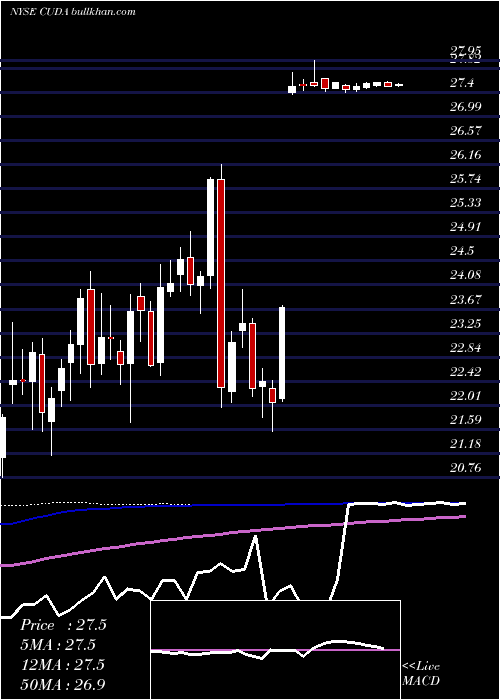Click the 23.67 price axis label

[x=466, y=300]
